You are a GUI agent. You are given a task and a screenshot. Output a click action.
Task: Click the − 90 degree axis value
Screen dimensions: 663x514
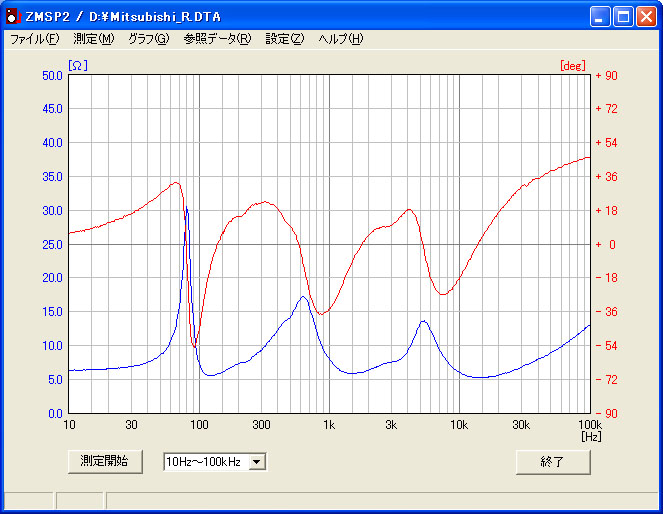606,413
